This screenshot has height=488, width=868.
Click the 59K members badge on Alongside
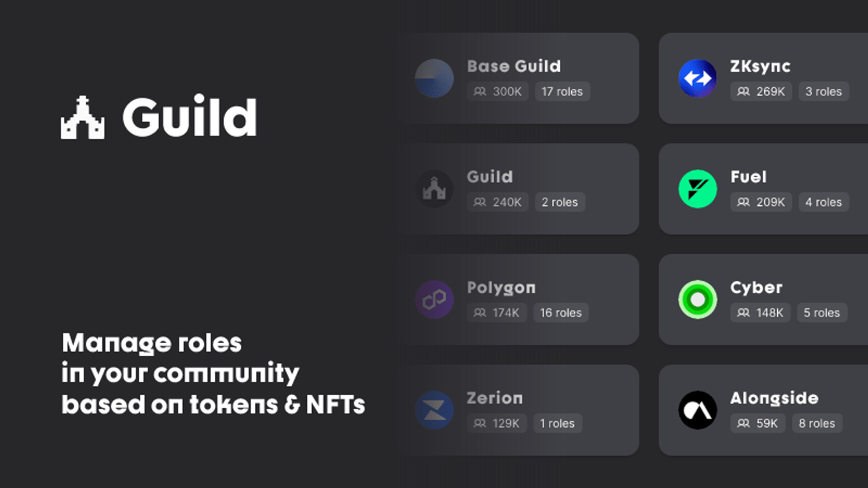pos(757,423)
